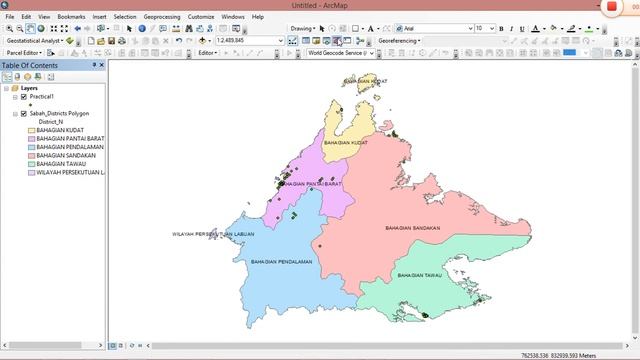This screenshot has width=640, height=360.
Task: Open the Arial font name dropdown
Action: point(470,28)
